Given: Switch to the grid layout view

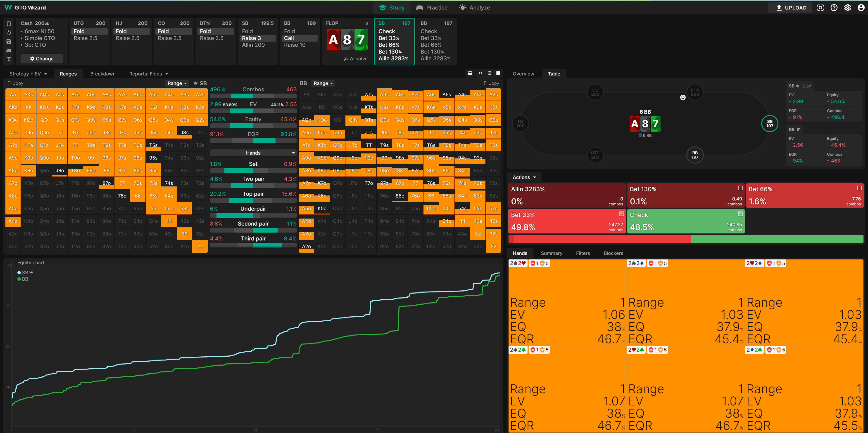Looking at the screenshot, I should click(x=489, y=73).
